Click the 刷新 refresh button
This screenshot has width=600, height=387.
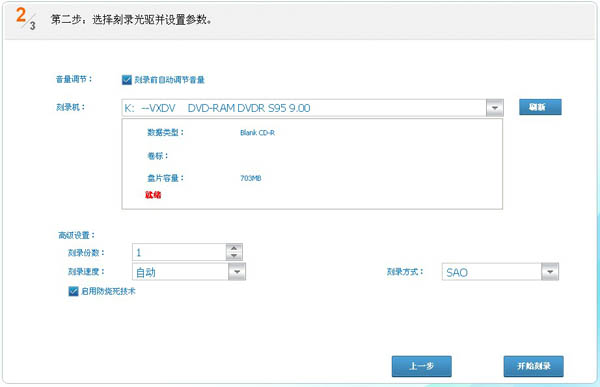(540, 107)
